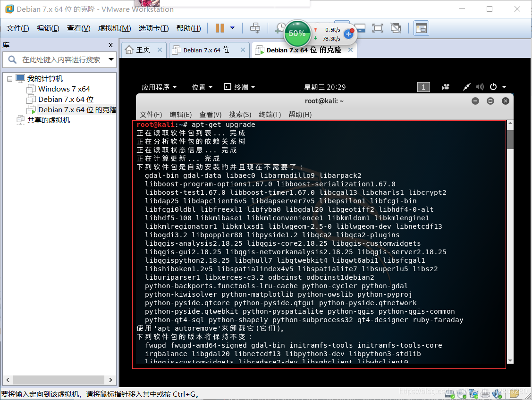
Task: Close the Debian 7.x 64 位 tab
Action: pyautogui.click(x=243, y=50)
